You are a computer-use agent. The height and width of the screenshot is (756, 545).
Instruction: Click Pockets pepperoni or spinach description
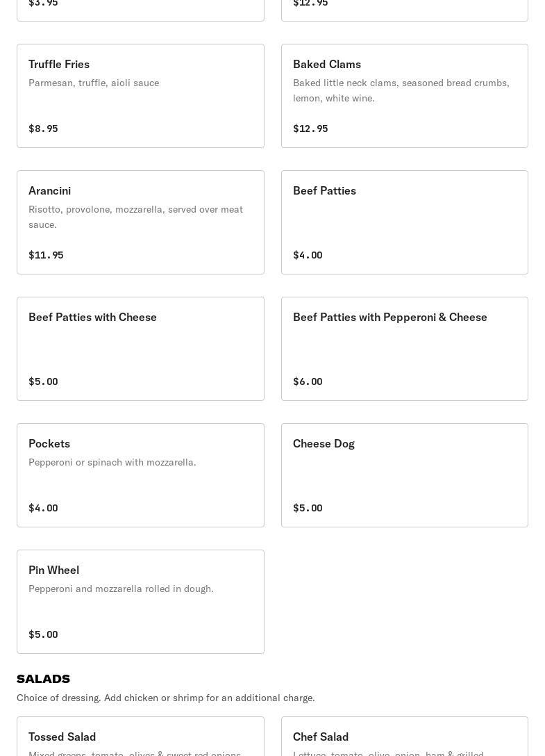[x=112, y=462]
